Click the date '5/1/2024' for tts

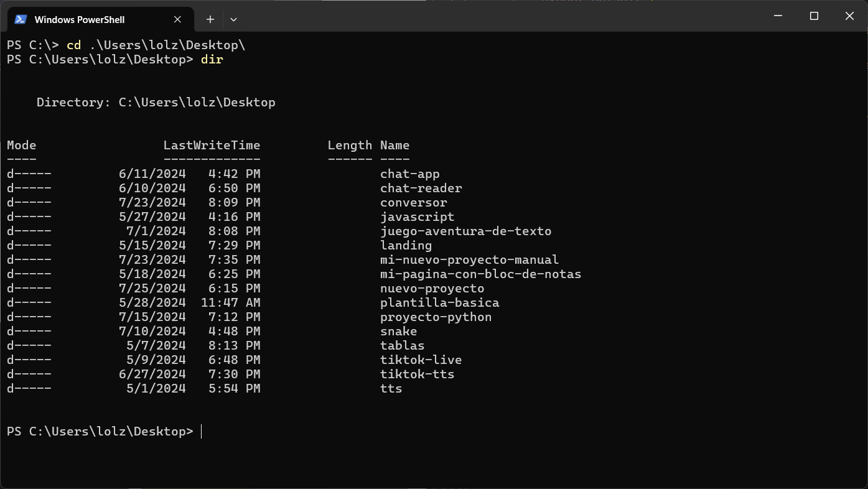(156, 389)
